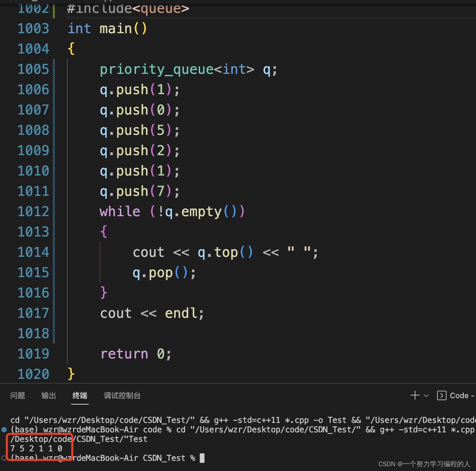Click q.top() call in code

225,252
